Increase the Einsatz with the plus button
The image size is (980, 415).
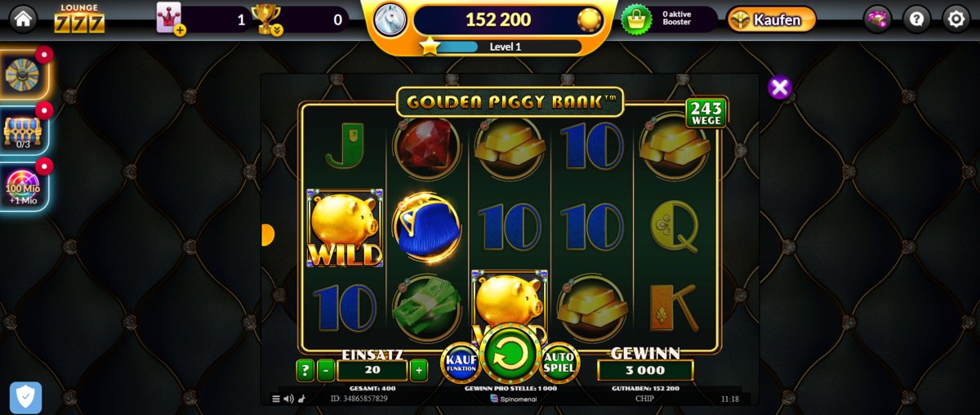418,370
